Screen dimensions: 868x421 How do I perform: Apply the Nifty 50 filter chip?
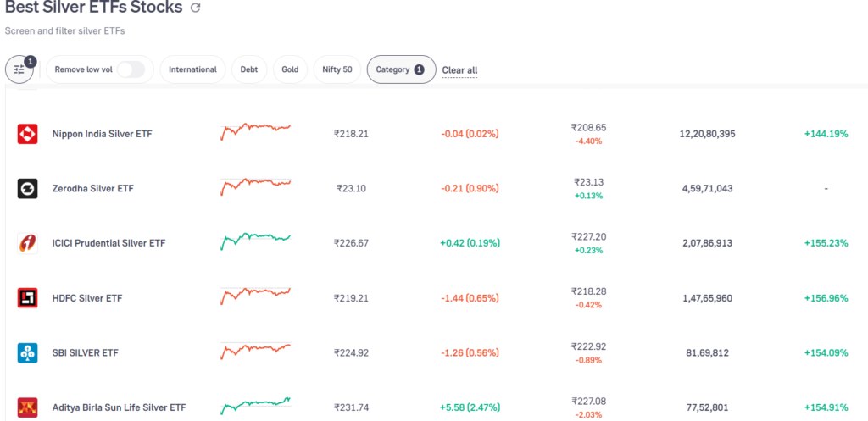[x=337, y=69]
